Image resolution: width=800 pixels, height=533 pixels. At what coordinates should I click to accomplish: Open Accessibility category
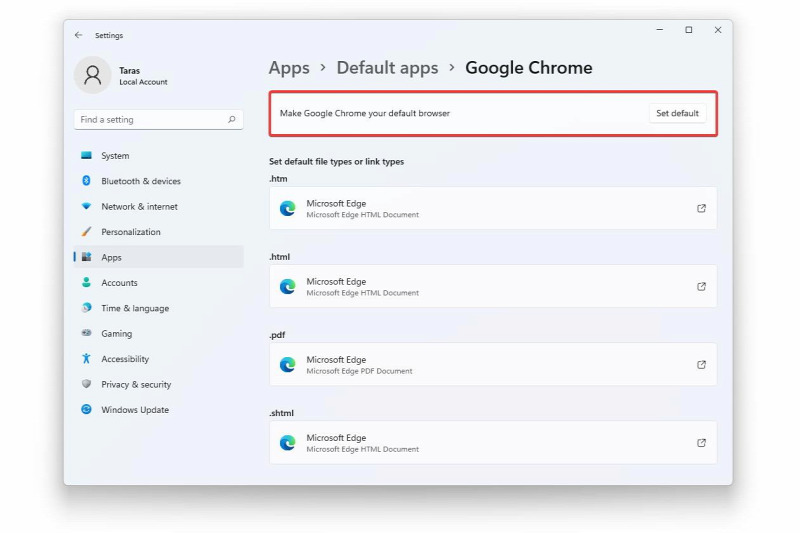click(159, 359)
